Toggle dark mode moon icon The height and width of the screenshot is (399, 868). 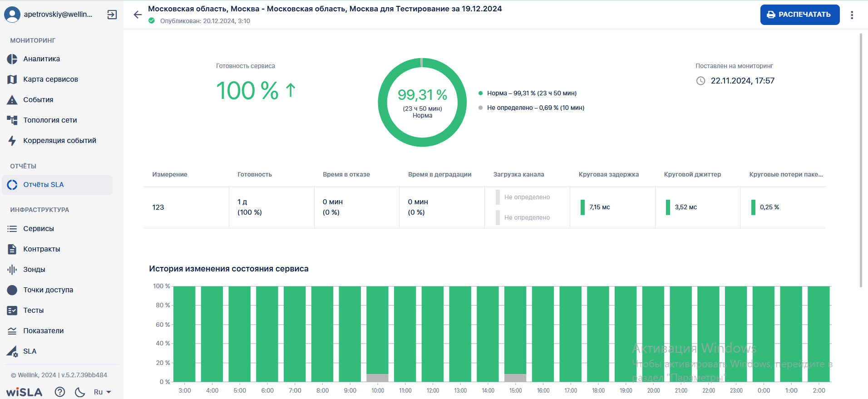coord(80,392)
